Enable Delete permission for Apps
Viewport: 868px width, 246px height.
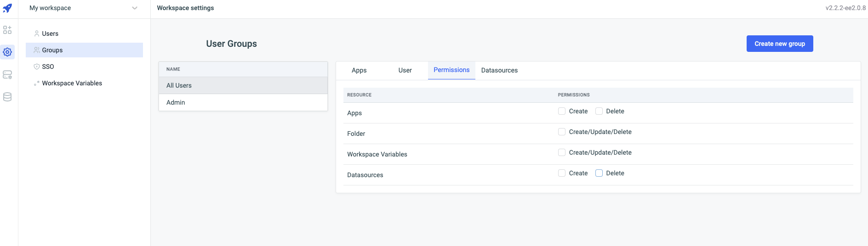[x=599, y=111]
